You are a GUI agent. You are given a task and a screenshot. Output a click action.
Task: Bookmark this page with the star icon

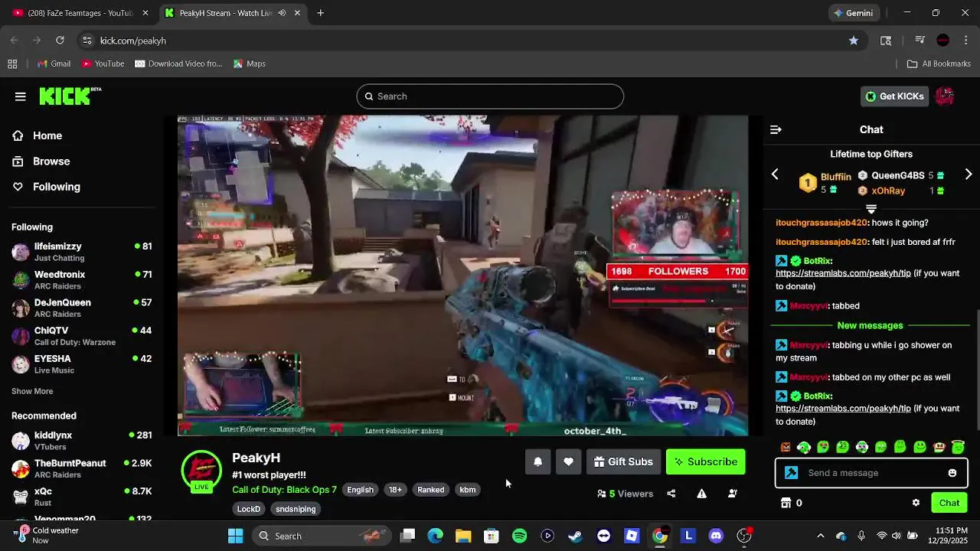click(x=854, y=41)
